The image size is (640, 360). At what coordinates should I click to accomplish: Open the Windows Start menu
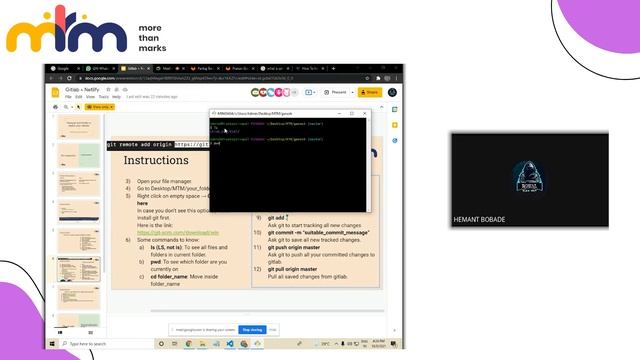click(52, 344)
